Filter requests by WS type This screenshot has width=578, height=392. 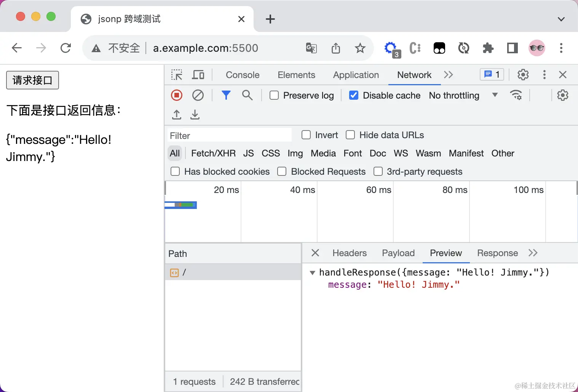coord(401,153)
